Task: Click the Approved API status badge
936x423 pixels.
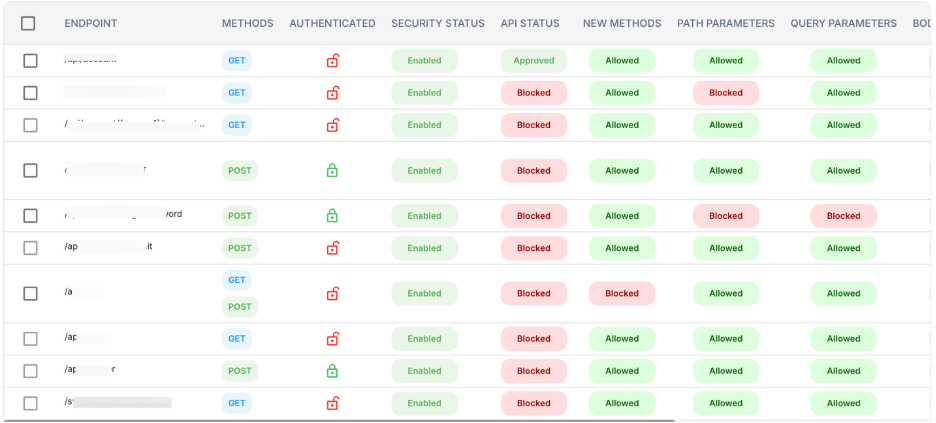Action: (533, 61)
